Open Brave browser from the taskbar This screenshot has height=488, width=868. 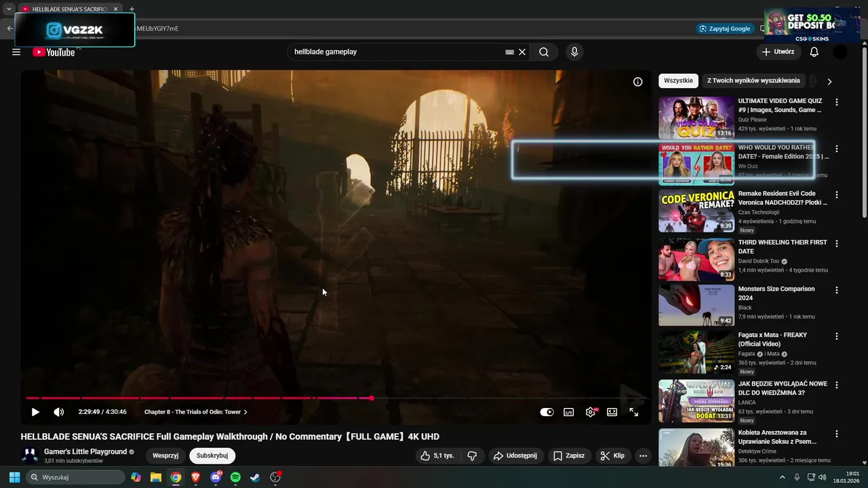196,477
